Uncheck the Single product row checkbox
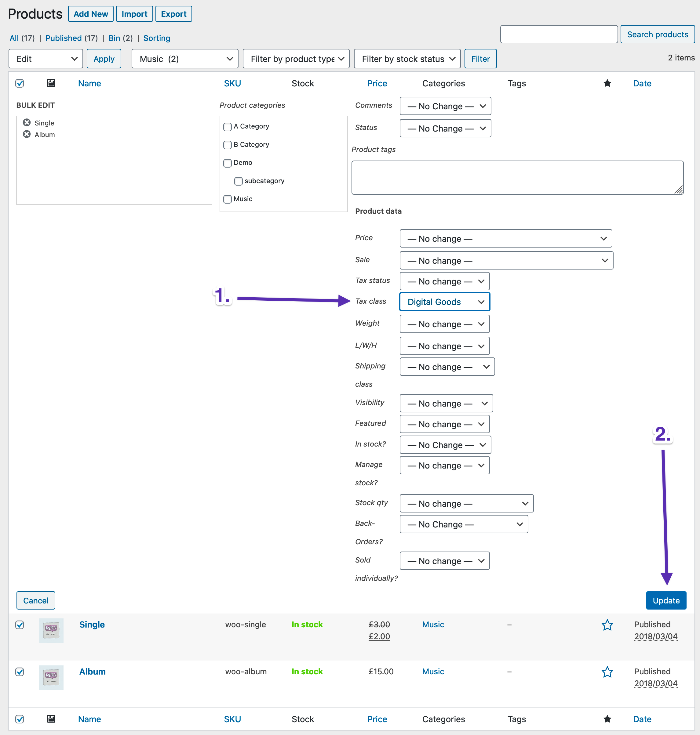700x735 pixels. 20,625
